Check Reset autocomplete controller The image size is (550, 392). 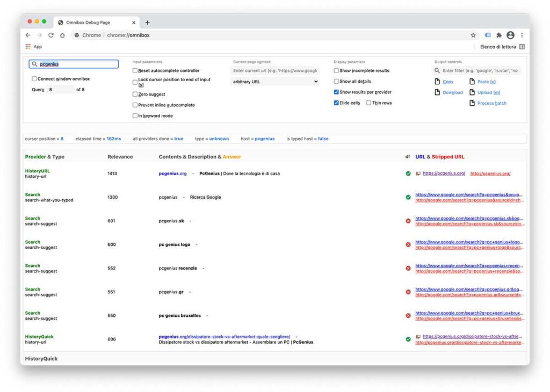[x=135, y=70]
